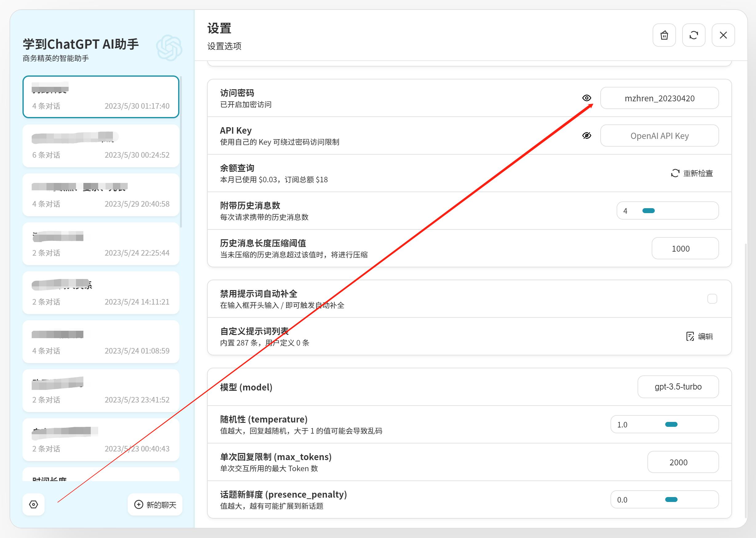Adjust the temperature slider
The height and width of the screenshot is (538, 756).
pos(671,424)
